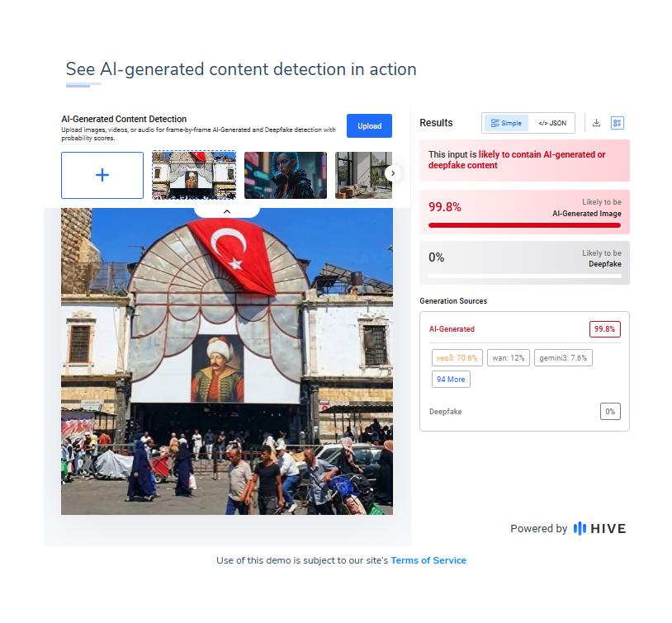This screenshot has height=623, width=672.
Task: Click the veo3: 70.6% source tag
Action: [x=457, y=358]
